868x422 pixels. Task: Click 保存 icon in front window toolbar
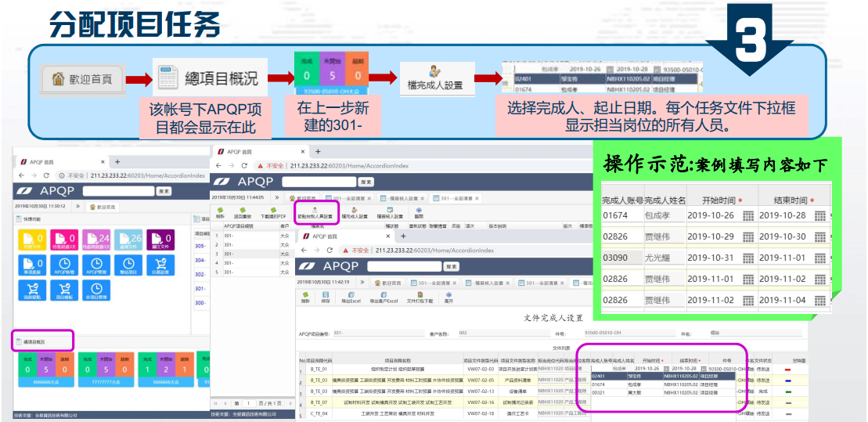[326, 298]
